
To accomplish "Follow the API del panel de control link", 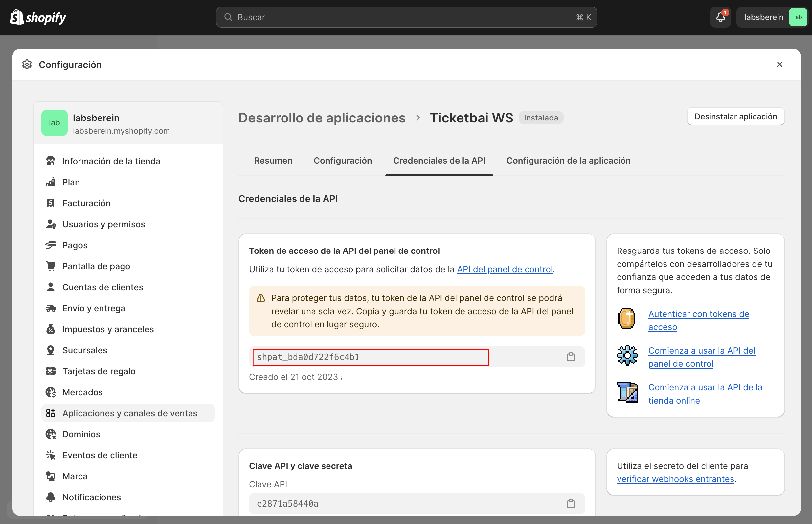I will point(504,269).
